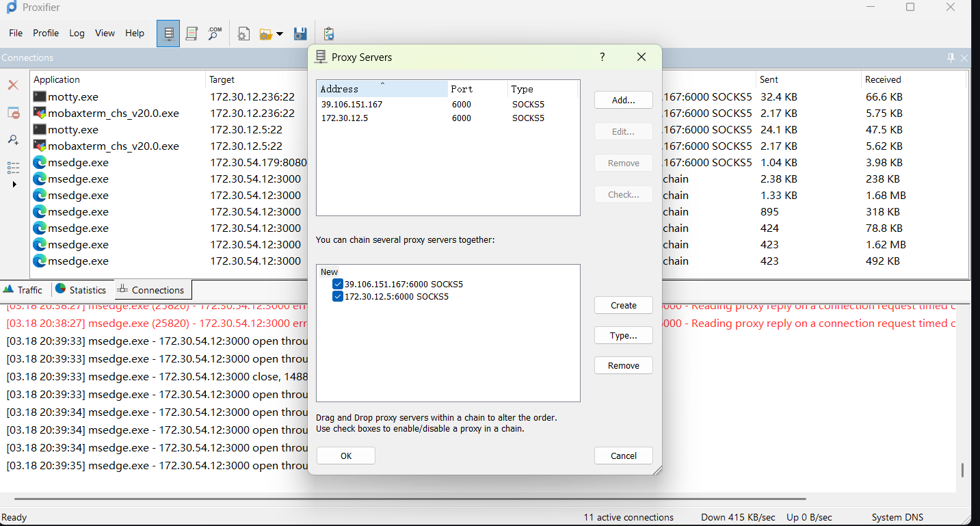Screen dimensions: 980x526
Task: Open the Profile menu
Action: tap(46, 33)
